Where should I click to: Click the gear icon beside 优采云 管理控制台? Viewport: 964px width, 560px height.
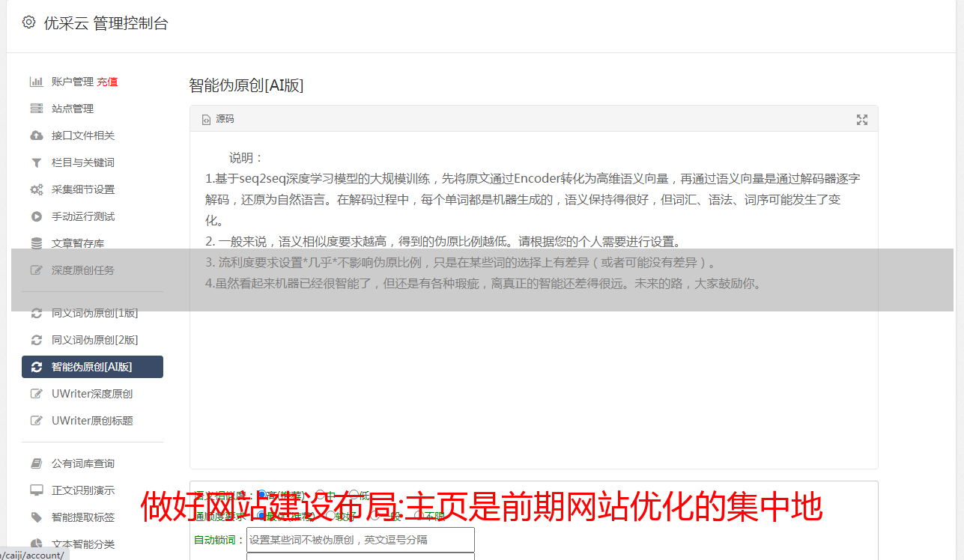[x=28, y=22]
